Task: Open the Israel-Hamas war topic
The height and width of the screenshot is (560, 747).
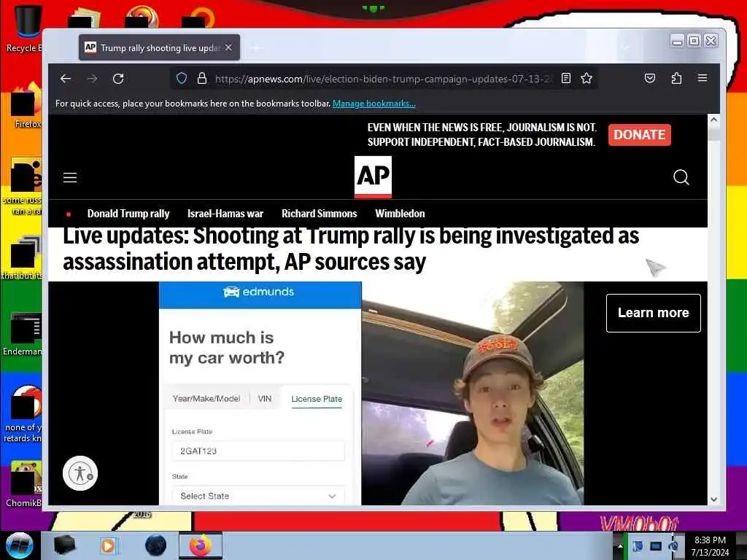Action: click(225, 214)
